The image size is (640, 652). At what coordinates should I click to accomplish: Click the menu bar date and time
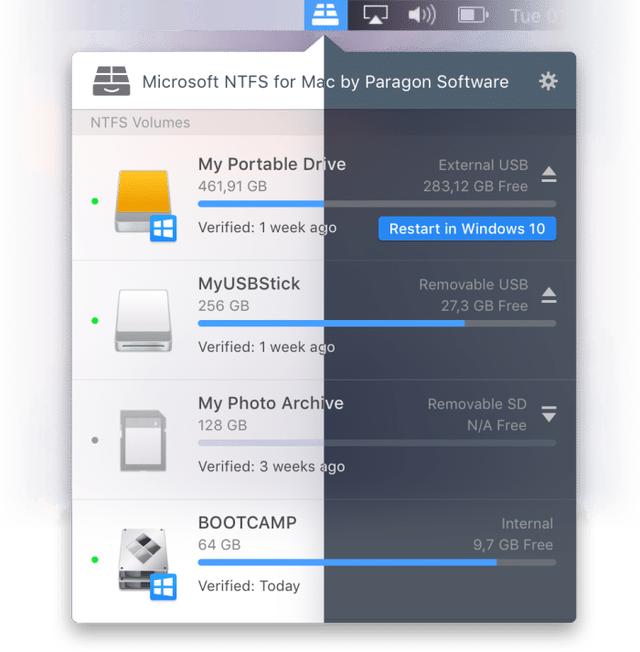(536, 16)
